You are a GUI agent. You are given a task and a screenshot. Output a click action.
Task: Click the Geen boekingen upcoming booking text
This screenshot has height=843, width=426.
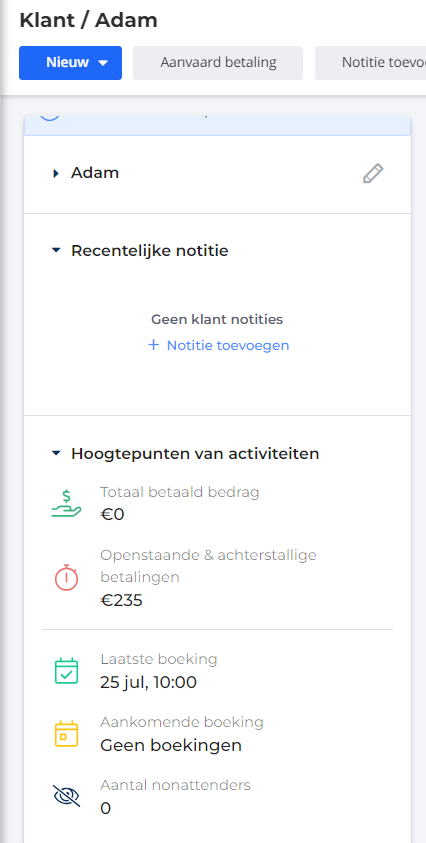(171, 746)
